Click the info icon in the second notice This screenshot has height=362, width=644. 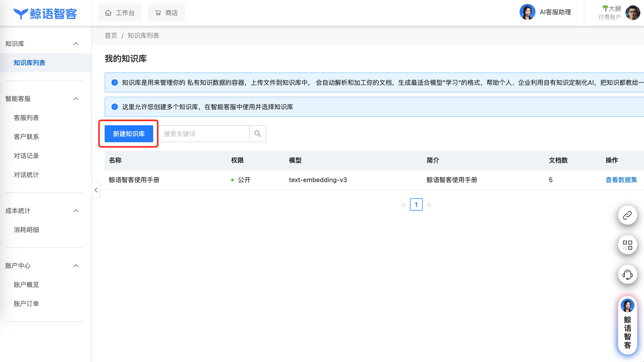pos(115,107)
